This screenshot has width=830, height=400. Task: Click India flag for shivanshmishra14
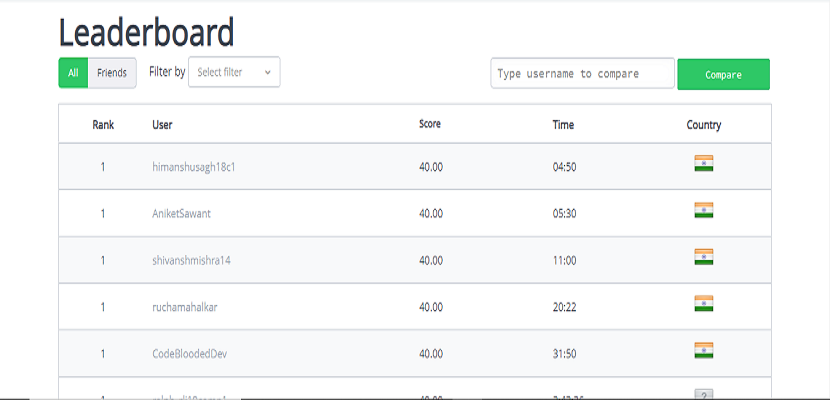[x=703, y=257]
